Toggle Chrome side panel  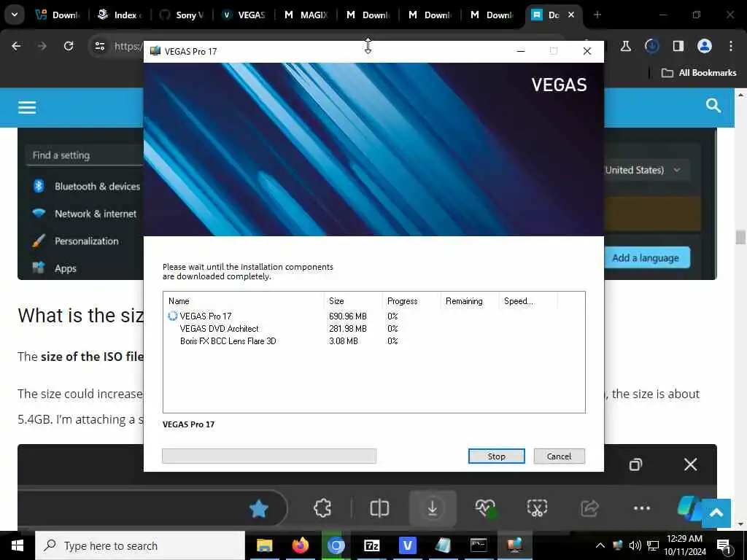(x=678, y=46)
